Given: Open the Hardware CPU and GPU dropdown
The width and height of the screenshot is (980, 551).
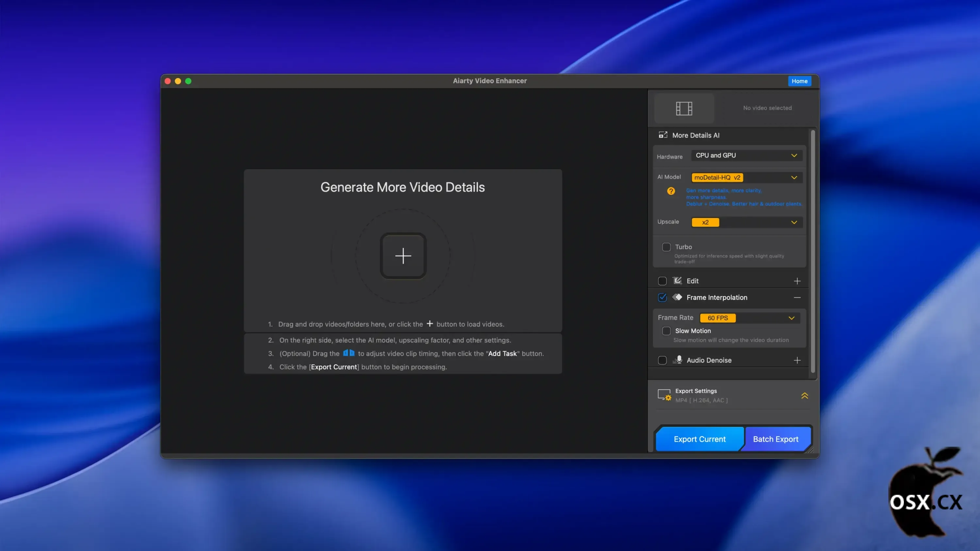Looking at the screenshot, I should click(x=746, y=155).
